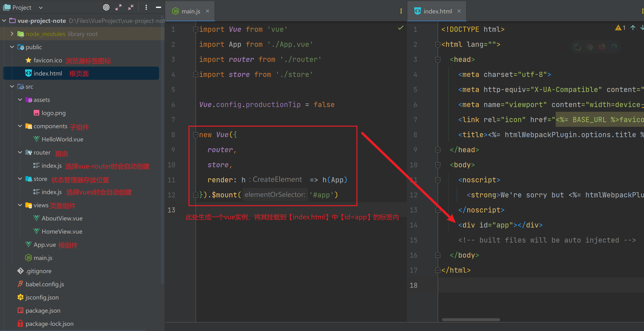Click the locate/select opened file target icon

coord(106,8)
